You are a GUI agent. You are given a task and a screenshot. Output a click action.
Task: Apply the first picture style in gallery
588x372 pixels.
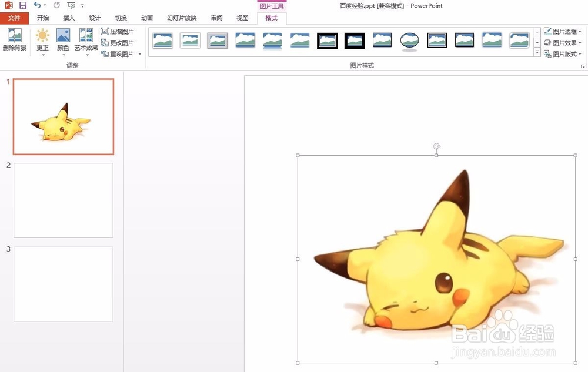(x=162, y=41)
